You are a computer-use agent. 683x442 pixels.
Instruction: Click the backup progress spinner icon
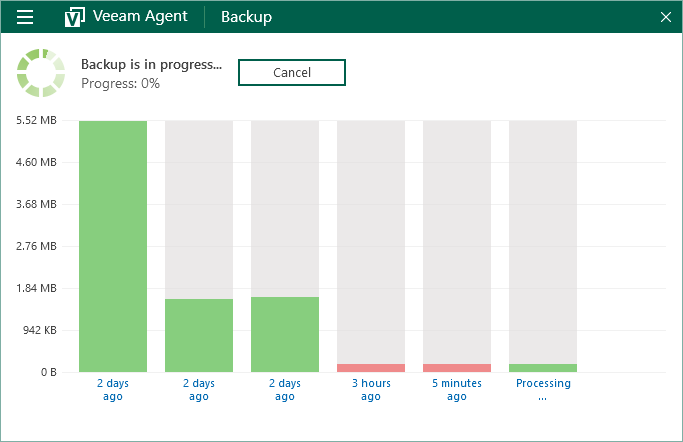click(41, 73)
